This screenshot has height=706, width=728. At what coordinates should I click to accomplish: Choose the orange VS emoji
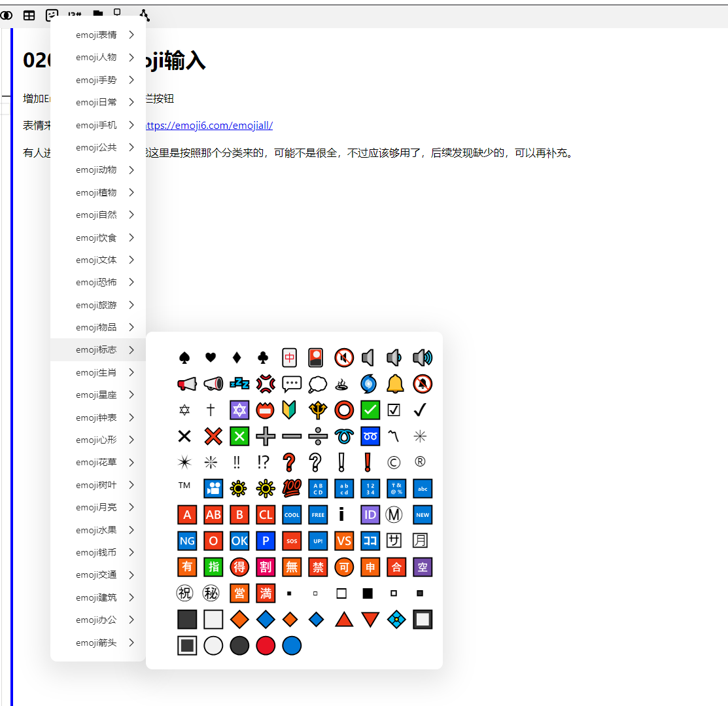[x=344, y=541]
